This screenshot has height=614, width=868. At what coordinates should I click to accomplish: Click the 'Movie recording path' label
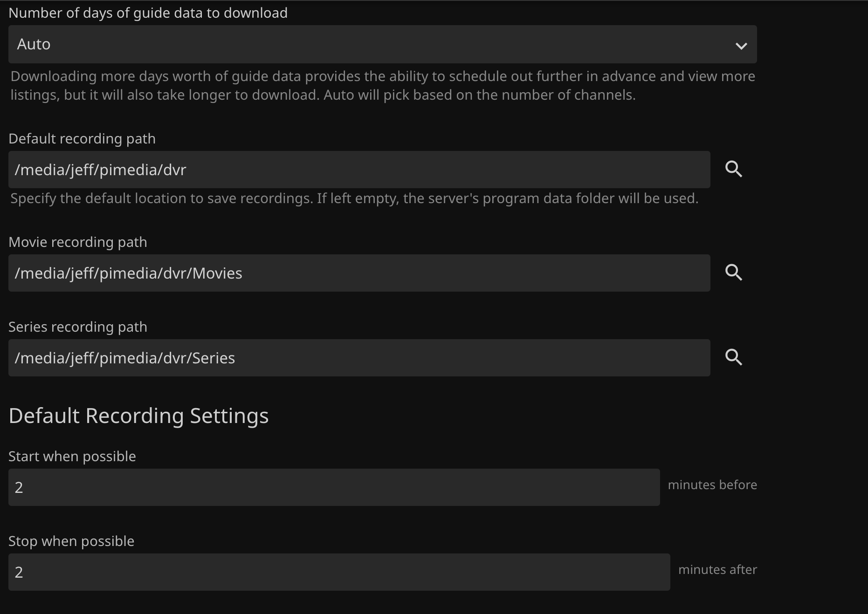coord(78,242)
